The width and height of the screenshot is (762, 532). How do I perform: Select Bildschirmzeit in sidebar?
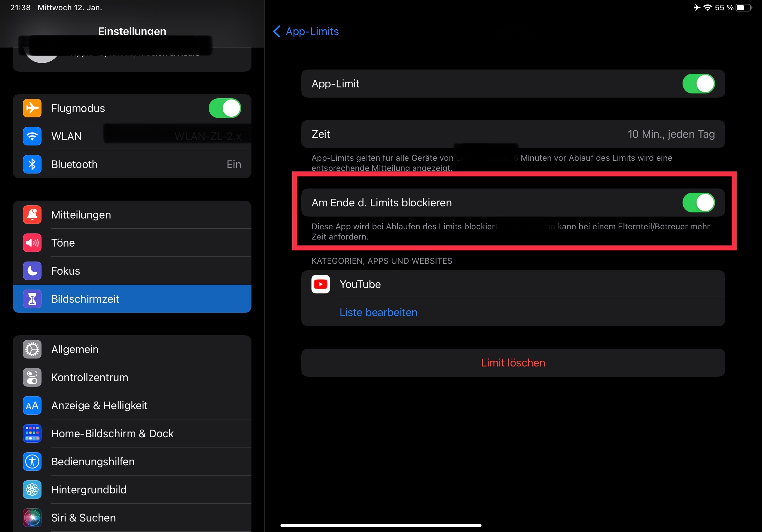tap(132, 299)
